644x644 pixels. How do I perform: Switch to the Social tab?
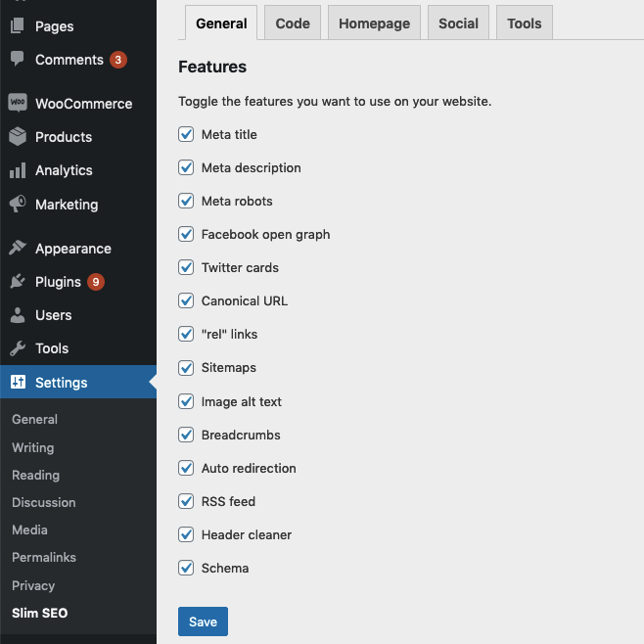point(458,23)
